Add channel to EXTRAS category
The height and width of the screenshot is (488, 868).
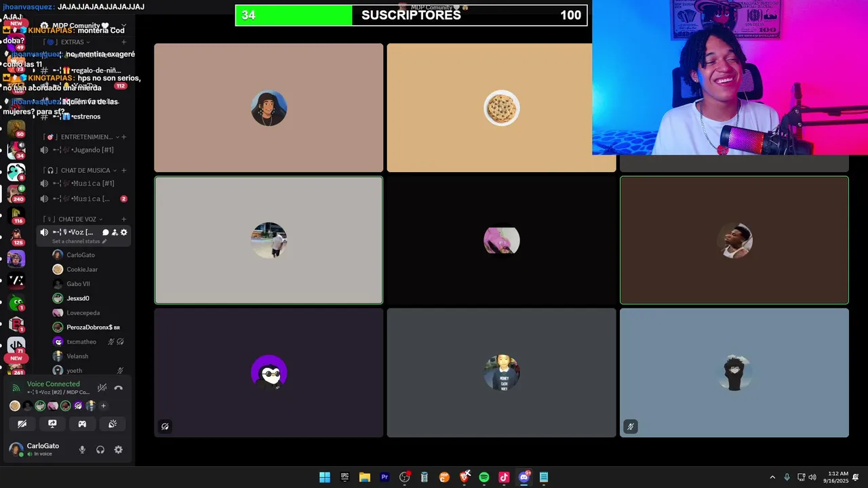coord(123,42)
